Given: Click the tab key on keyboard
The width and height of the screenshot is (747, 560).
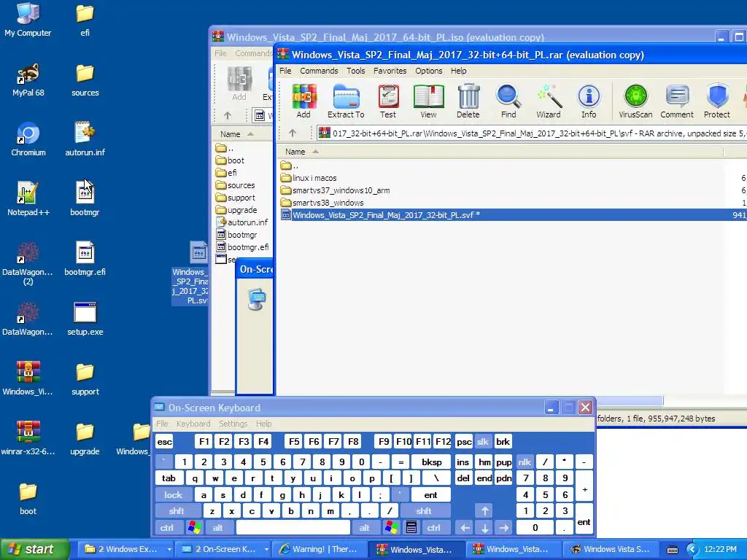Looking at the screenshot, I should (x=169, y=478).
